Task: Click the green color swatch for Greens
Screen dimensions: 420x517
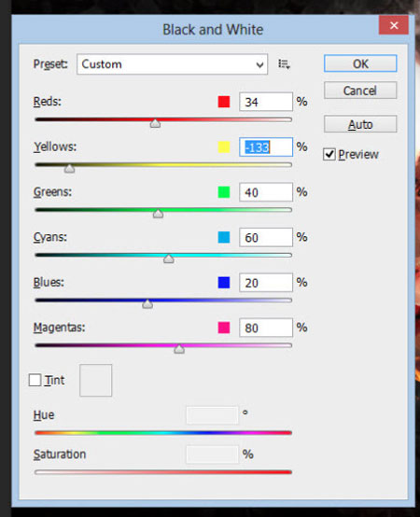Action: [x=224, y=192]
